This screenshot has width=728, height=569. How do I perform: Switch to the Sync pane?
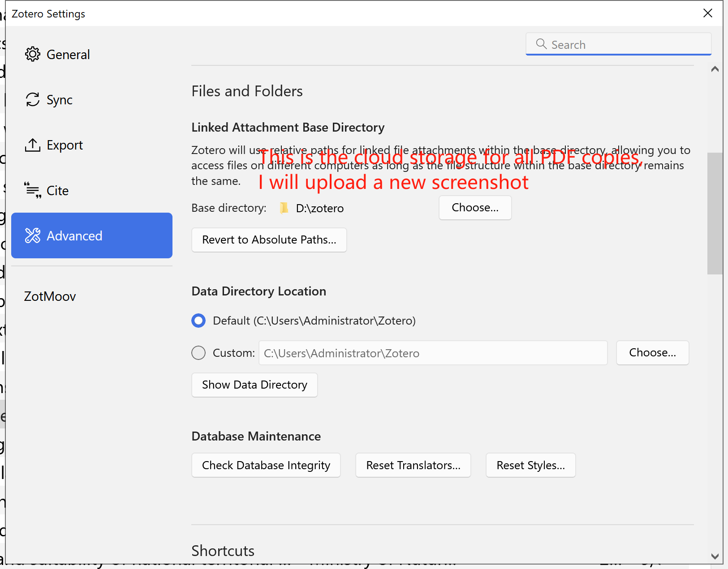point(92,100)
